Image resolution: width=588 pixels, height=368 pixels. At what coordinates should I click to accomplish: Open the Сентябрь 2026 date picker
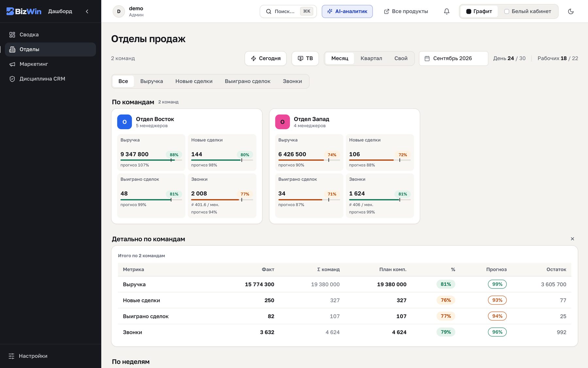(x=453, y=59)
